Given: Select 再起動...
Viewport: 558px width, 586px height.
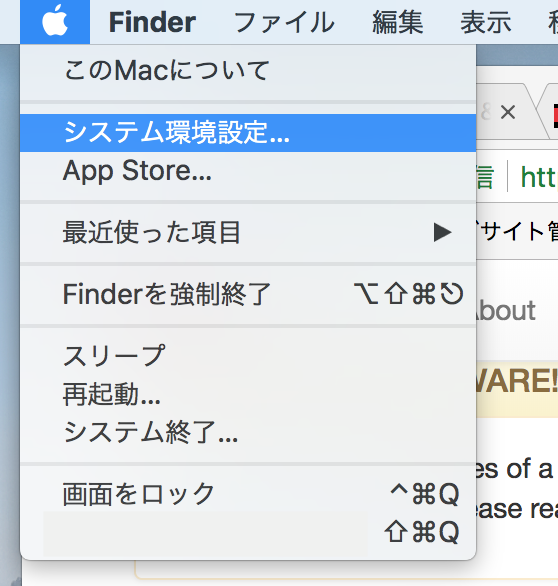Looking at the screenshot, I should [248, 394].
